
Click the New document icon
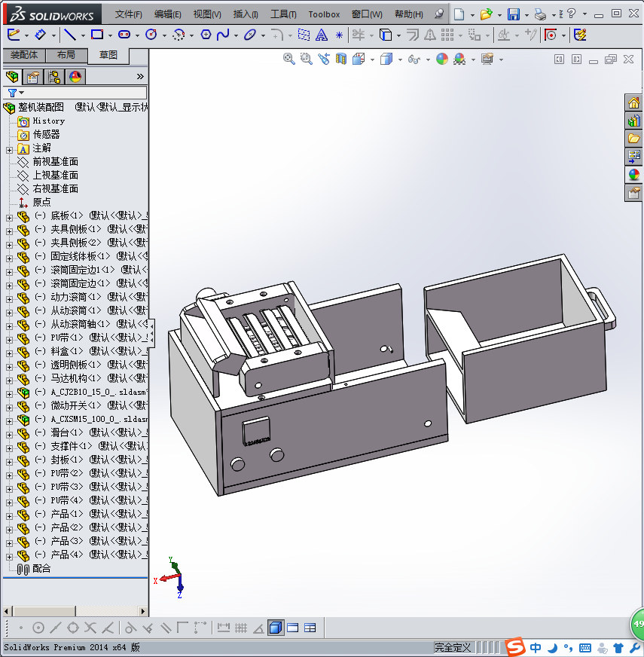(x=459, y=14)
